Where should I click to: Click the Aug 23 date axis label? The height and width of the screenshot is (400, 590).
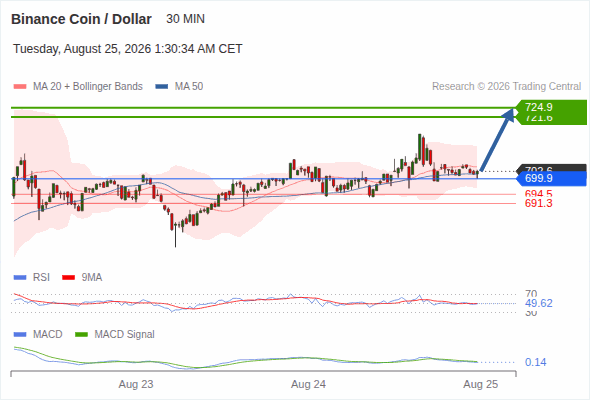136,384
